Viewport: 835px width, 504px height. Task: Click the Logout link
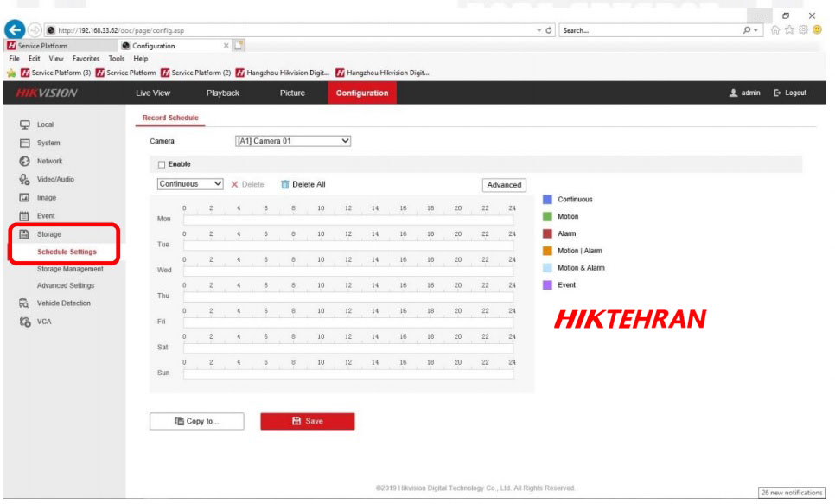tap(790, 93)
